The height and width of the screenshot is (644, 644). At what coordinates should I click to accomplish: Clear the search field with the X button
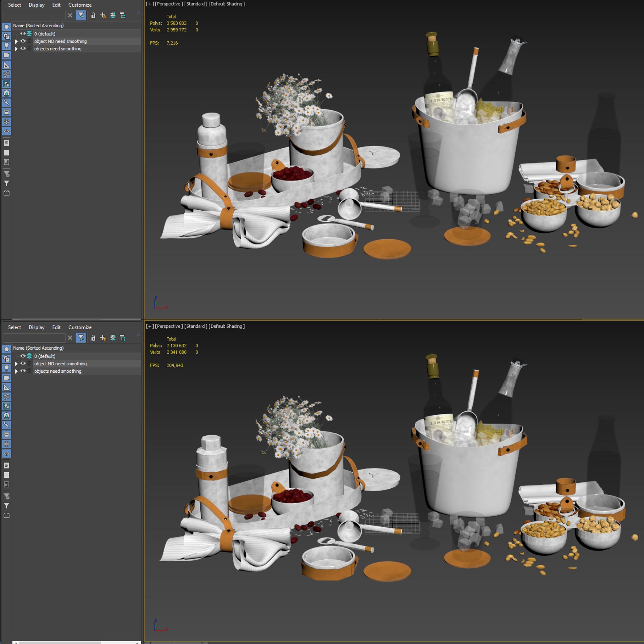(70, 15)
